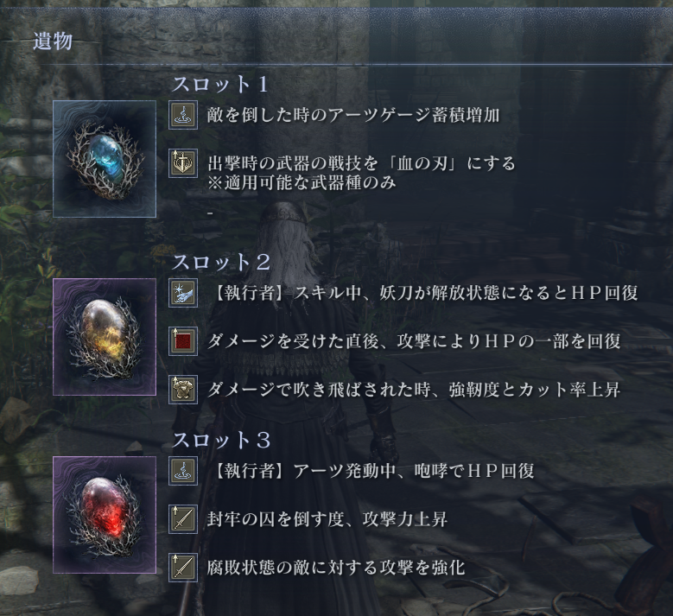The width and height of the screenshot is (673, 616).
Task: Click the red square HP restore icon
Action: coord(183,341)
